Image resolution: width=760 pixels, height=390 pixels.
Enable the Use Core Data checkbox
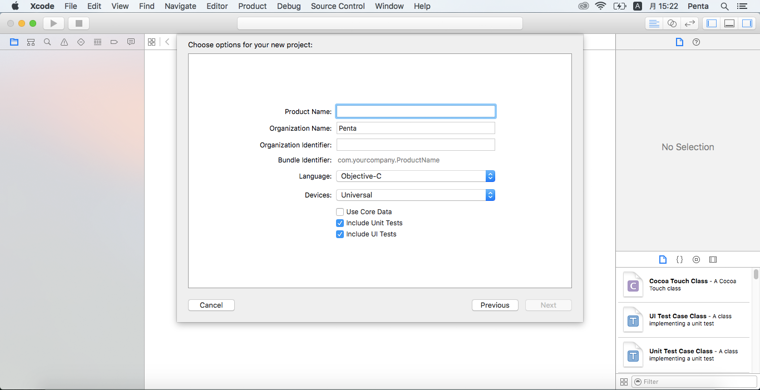tap(340, 212)
